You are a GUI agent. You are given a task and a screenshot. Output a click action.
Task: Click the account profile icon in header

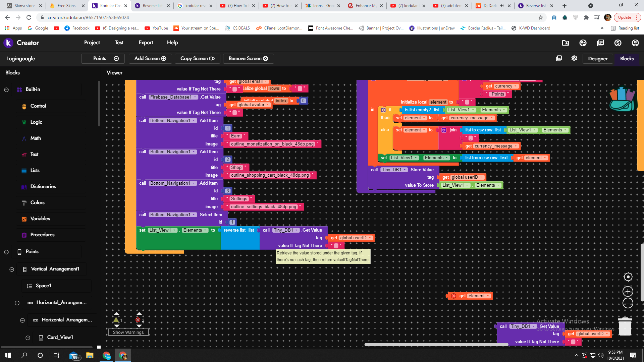[635, 43]
